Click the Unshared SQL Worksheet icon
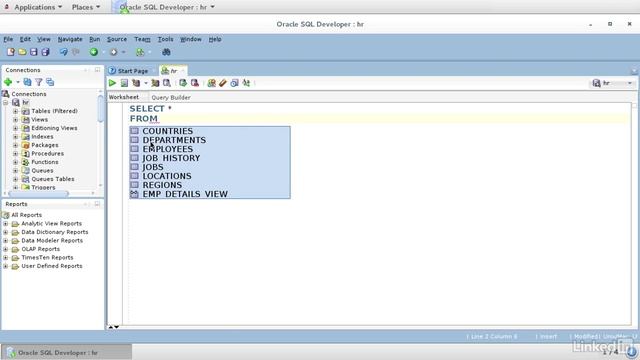 click(x=211, y=83)
